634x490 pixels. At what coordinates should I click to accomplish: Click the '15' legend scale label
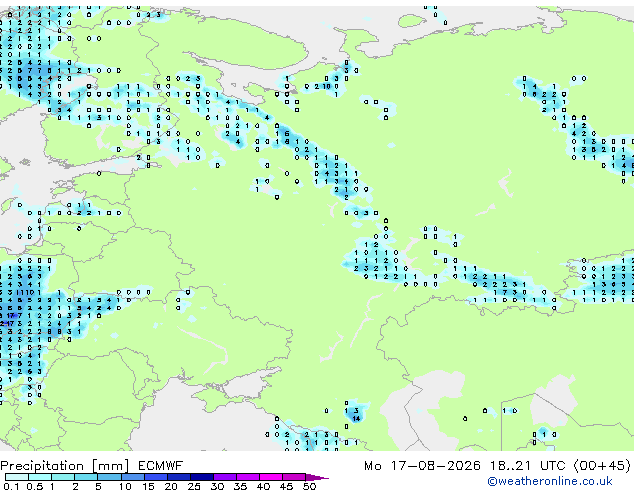[x=148, y=486]
